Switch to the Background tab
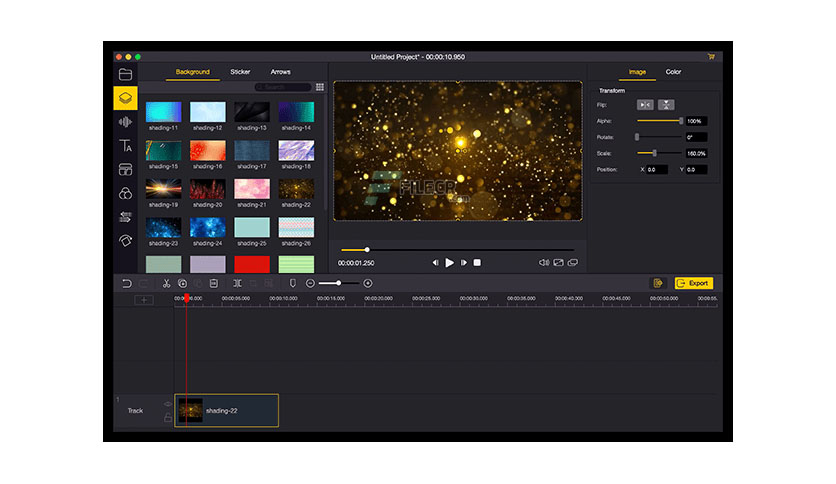 192,72
